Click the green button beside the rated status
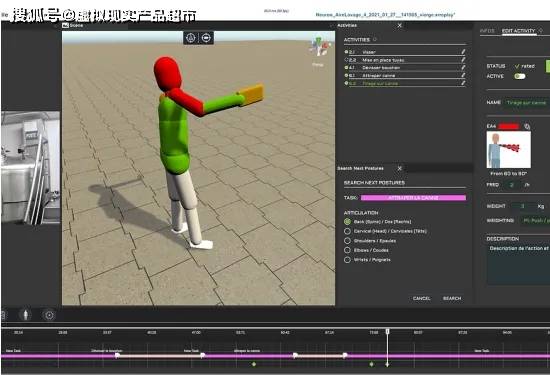Screen dimensions: 550x375 (x=548, y=66)
